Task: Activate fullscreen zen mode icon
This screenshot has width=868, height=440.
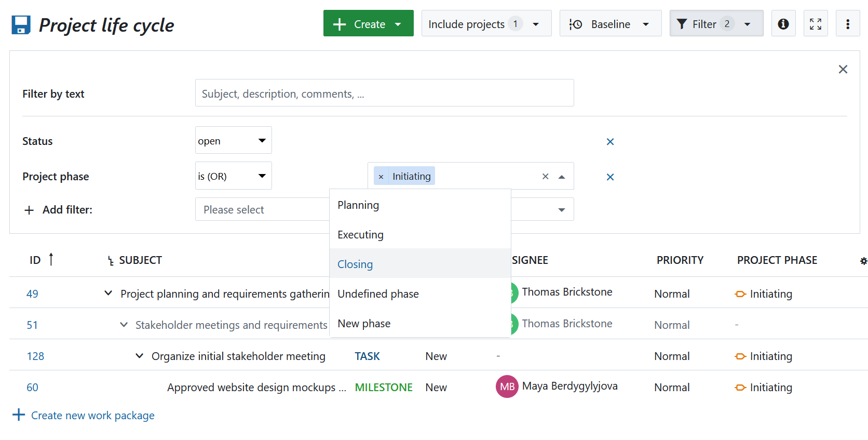Action: point(815,24)
